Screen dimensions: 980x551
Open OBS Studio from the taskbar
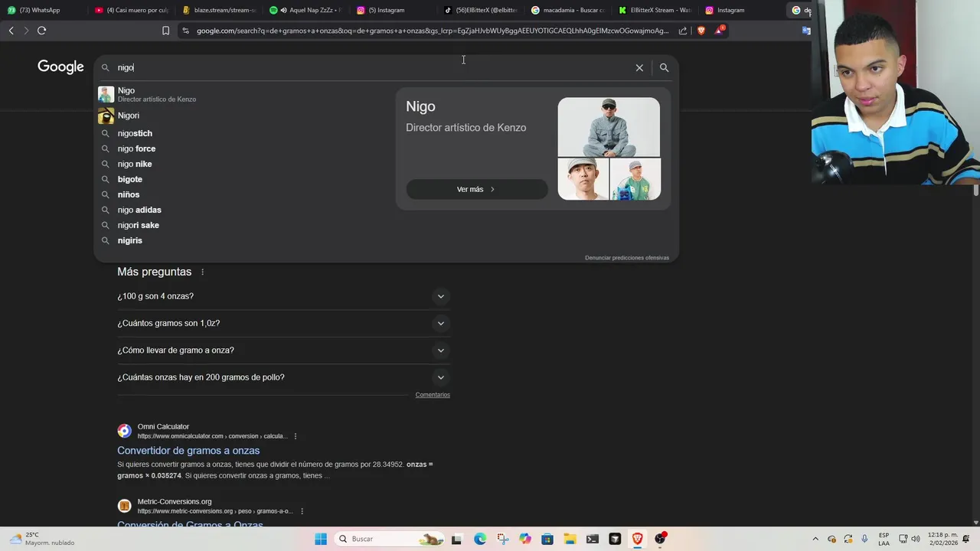point(660,539)
